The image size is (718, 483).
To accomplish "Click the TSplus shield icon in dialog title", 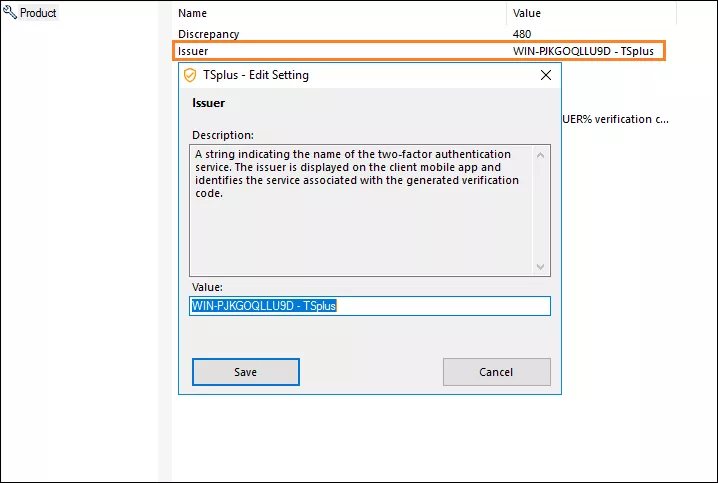I will [190, 75].
